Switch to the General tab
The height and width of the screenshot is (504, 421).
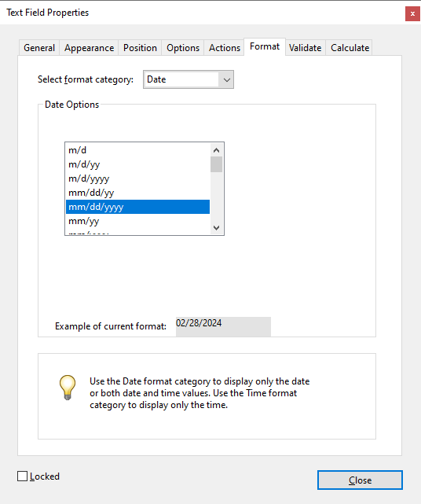tap(39, 48)
